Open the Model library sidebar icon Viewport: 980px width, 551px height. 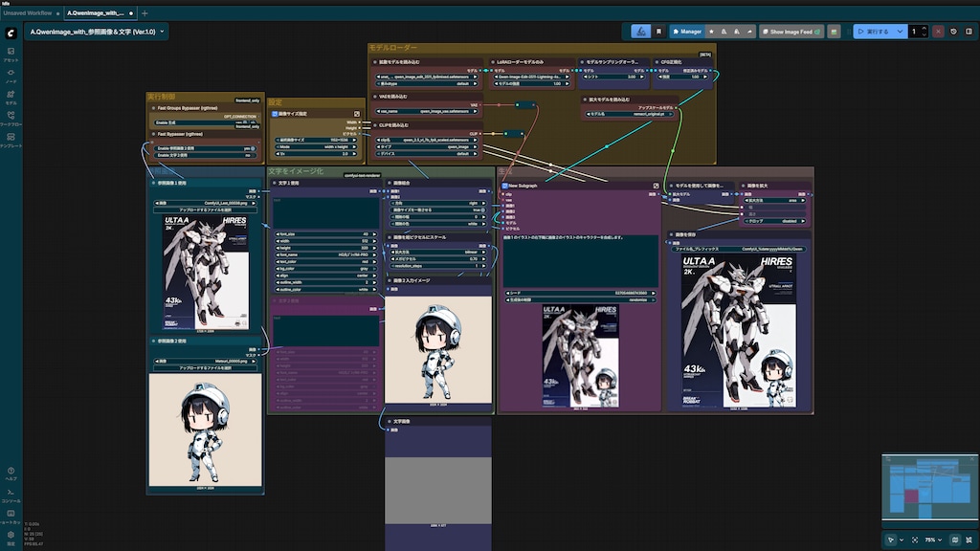point(11,96)
